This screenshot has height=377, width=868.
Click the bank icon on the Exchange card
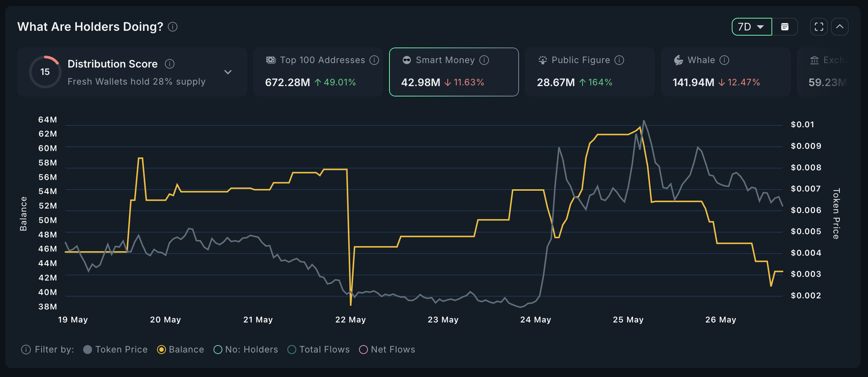point(814,60)
